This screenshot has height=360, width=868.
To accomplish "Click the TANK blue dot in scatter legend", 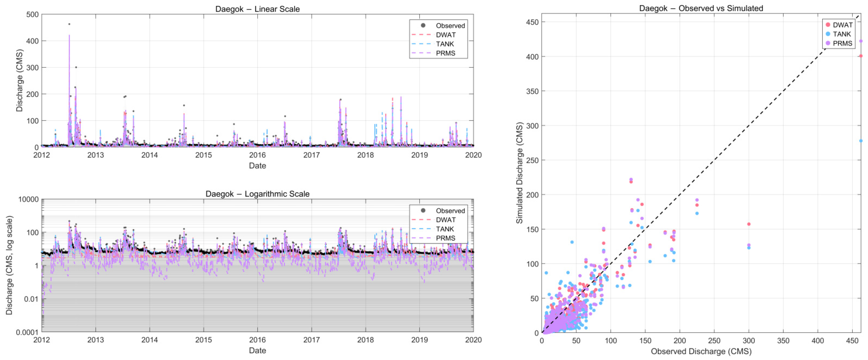I will 828,34.
